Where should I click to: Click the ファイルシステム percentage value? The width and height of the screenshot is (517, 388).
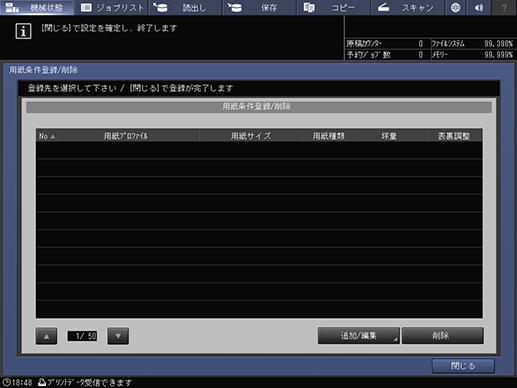click(x=498, y=44)
